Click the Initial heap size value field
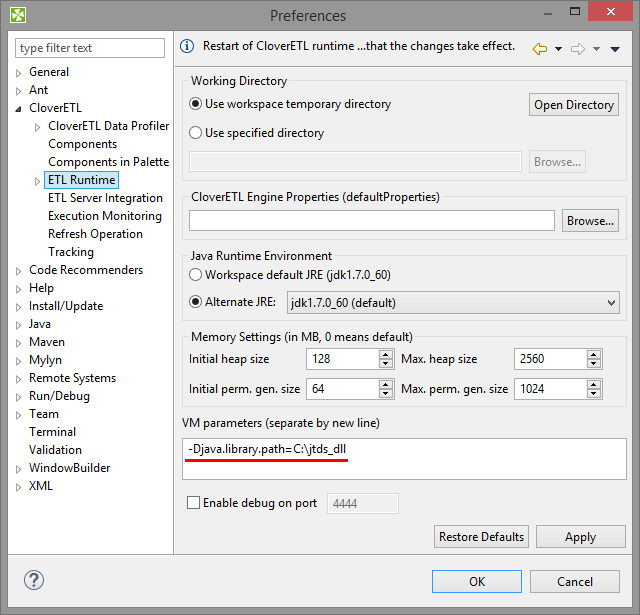 [343, 359]
